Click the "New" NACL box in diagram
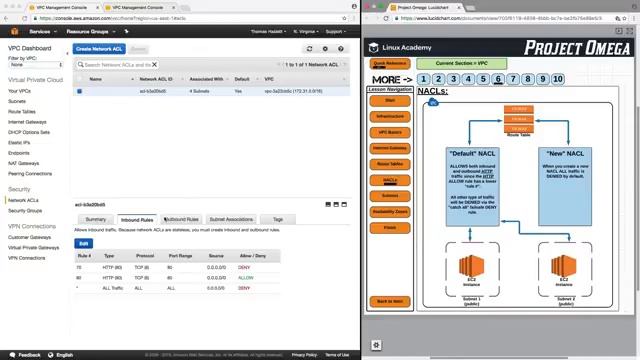 pyautogui.click(x=565, y=187)
